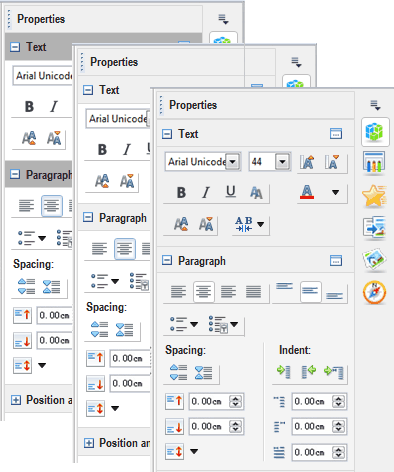This screenshot has height=472, width=394.
Task: Click Before Text Indent field
Action: [319, 401]
